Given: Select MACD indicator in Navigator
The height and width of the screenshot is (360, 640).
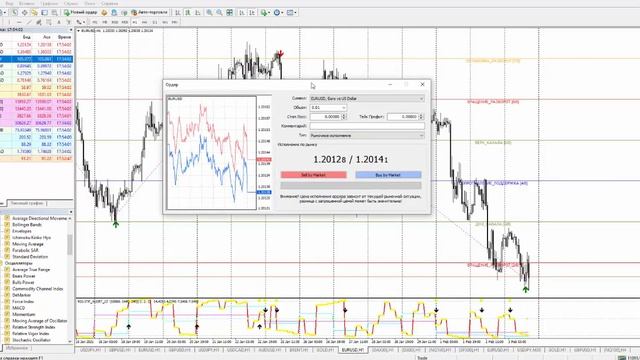Looking at the screenshot, I should (x=18, y=308).
